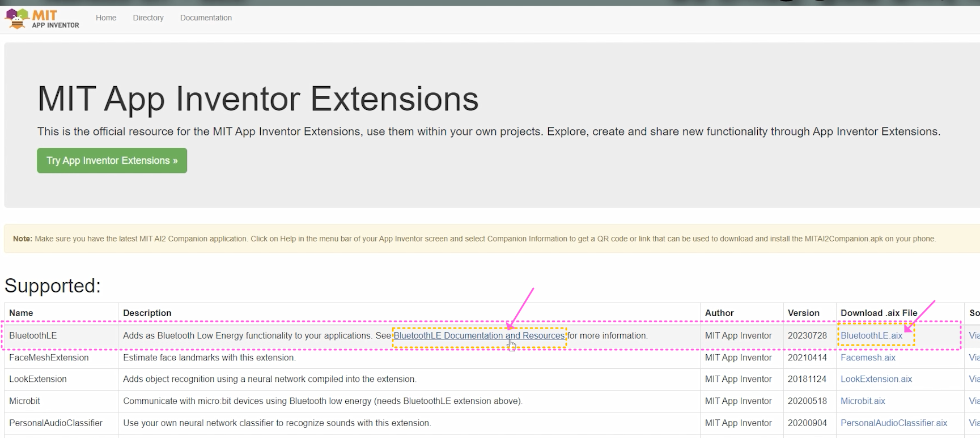Click the companion Note alert text
The image size is (980, 438).
(x=474, y=239)
